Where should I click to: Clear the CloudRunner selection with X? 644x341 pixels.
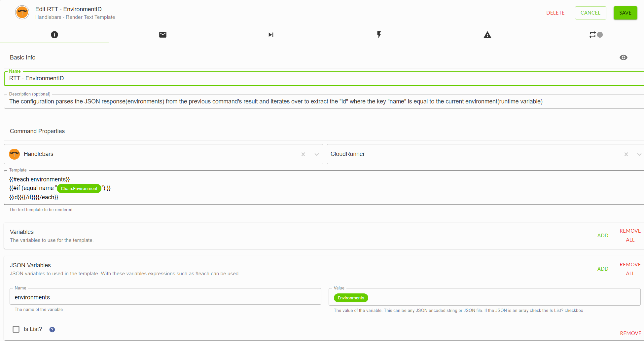[x=626, y=154]
